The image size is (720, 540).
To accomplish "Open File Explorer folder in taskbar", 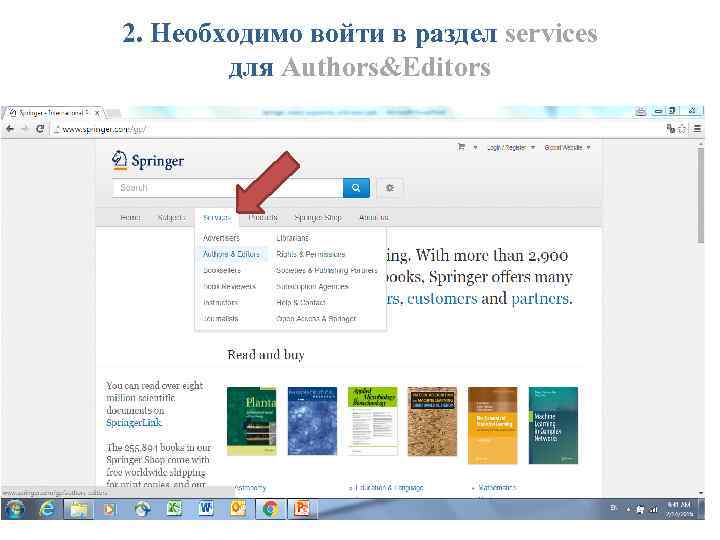I will (79, 509).
